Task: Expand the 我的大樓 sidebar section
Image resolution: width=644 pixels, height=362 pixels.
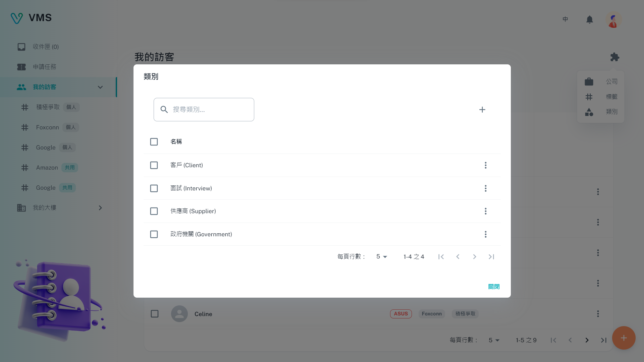Action: click(x=100, y=208)
